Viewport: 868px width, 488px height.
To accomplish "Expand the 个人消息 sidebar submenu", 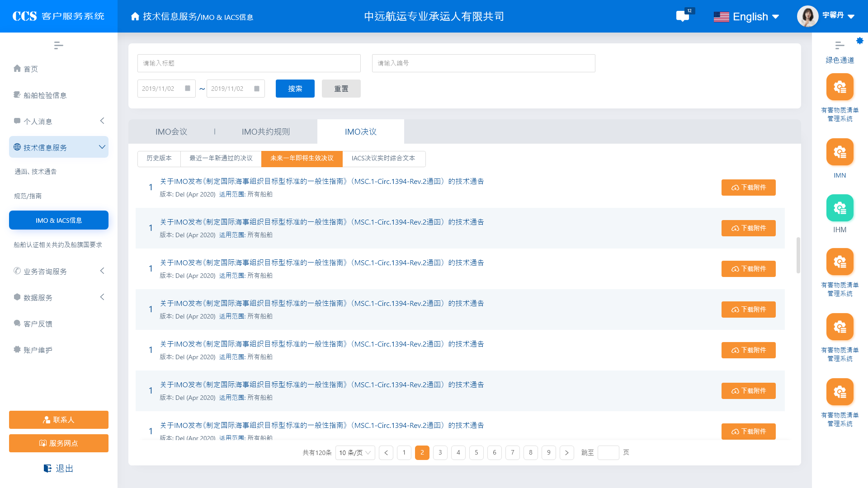I will [102, 121].
